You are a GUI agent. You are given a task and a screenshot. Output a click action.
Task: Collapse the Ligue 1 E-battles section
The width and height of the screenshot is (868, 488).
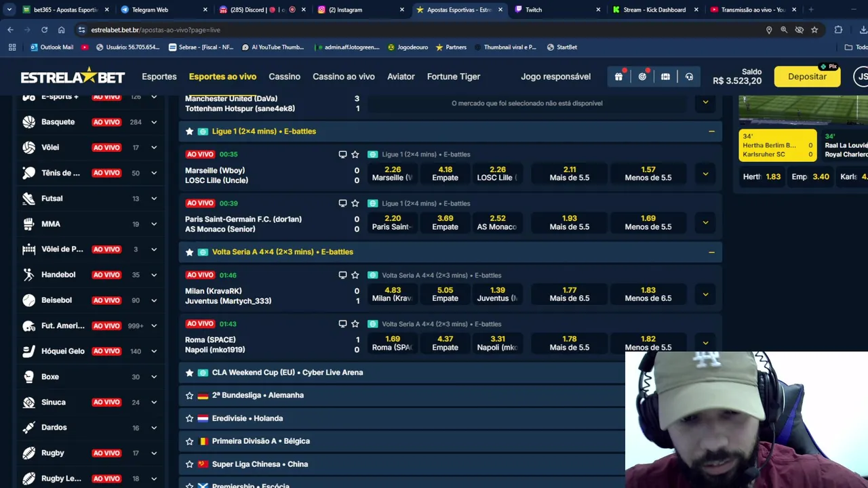tap(711, 131)
